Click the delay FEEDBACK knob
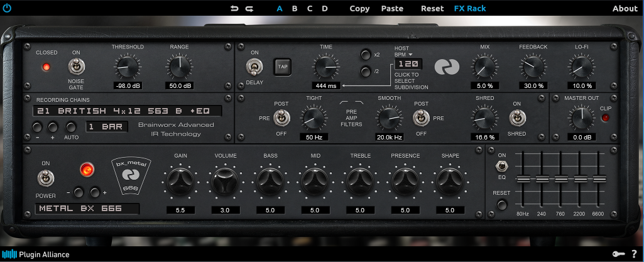 [533, 67]
